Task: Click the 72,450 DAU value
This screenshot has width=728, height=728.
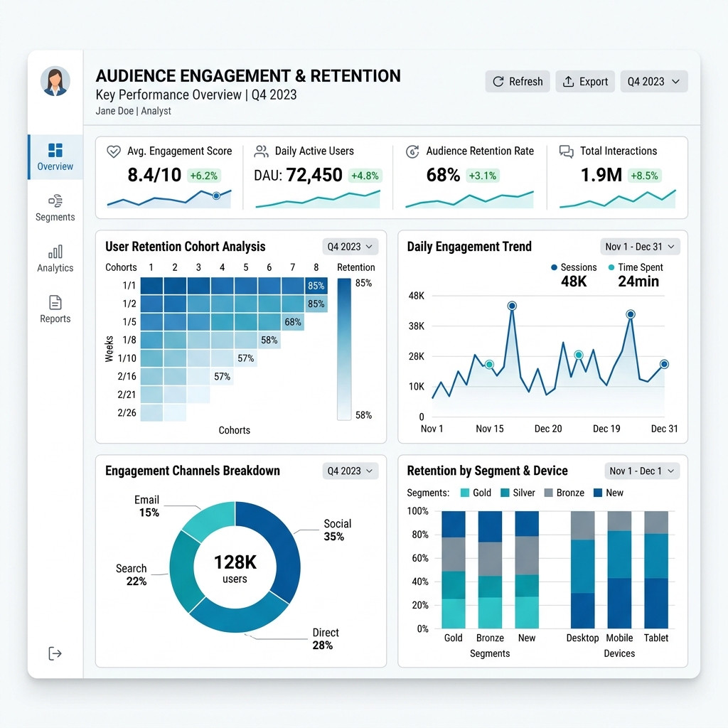Action: [314, 175]
